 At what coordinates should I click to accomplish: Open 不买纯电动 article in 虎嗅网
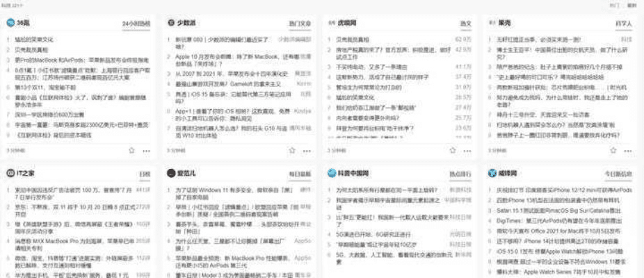click(371, 67)
